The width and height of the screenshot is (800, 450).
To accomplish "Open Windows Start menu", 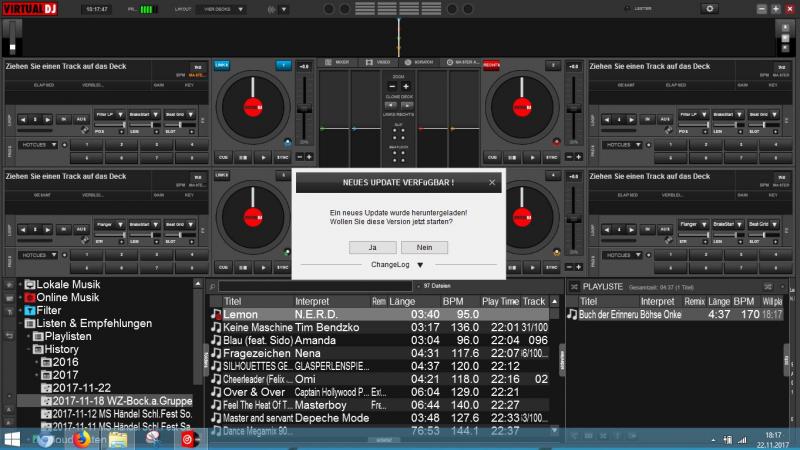I will (x=11, y=439).
